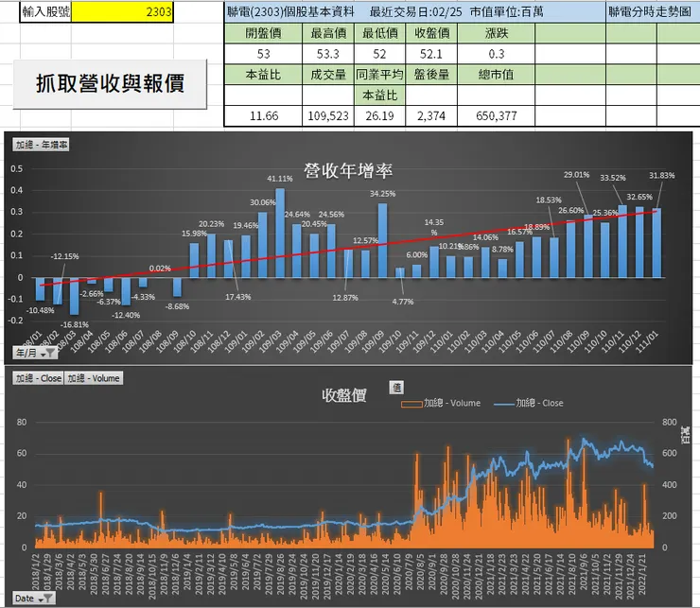
Task: Select the volume value cell 109,523
Action: pos(328,116)
